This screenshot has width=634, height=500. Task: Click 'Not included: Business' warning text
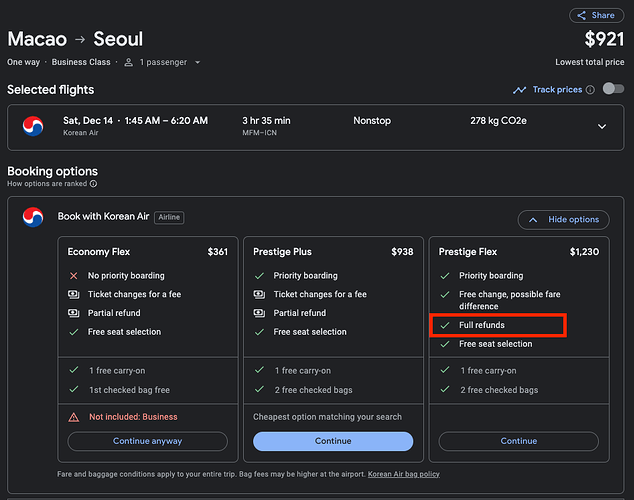point(133,417)
